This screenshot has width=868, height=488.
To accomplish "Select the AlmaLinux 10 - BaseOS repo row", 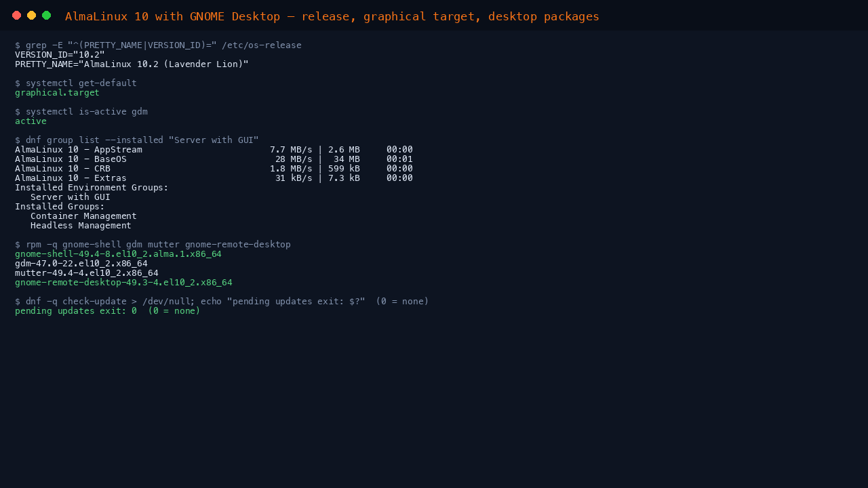I will coord(214,159).
